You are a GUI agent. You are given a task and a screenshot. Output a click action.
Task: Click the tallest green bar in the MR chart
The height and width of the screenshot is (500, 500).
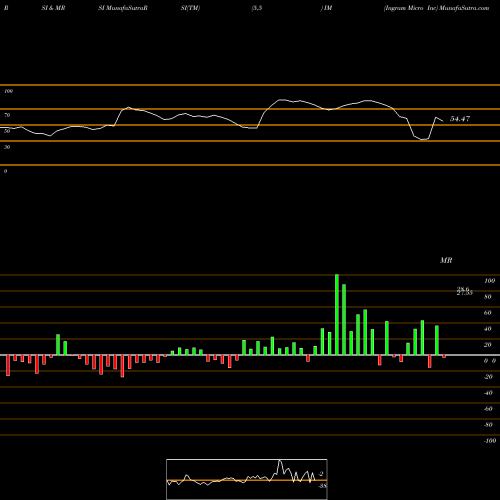[x=337, y=315]
